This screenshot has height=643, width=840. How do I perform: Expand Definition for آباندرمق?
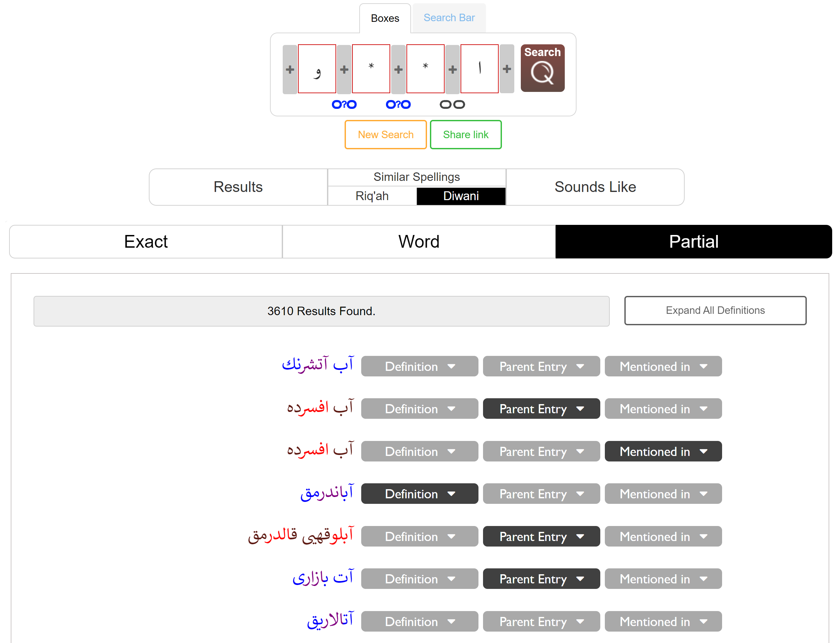[419, 494]
